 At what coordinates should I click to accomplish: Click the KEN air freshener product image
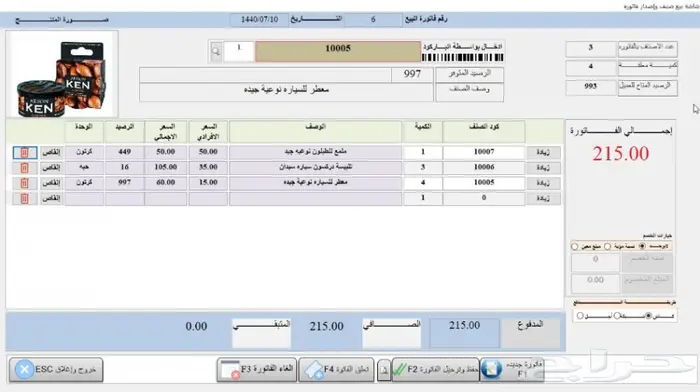click(62, 75)
